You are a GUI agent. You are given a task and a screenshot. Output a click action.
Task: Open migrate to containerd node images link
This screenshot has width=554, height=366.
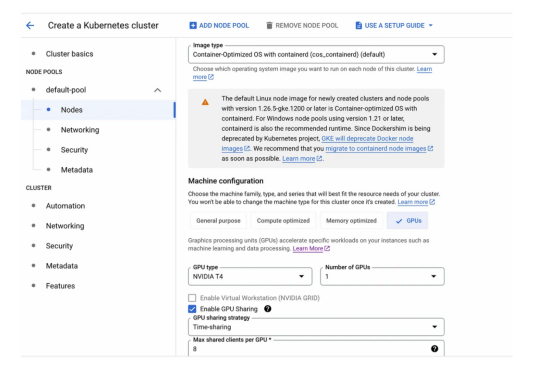(x=376, y=149)
